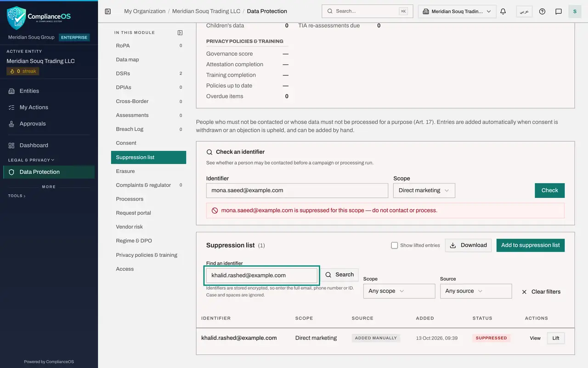Collapse the In This Module panel icon
The width and height of the screenshot is (588, 368).
[180, 33]
